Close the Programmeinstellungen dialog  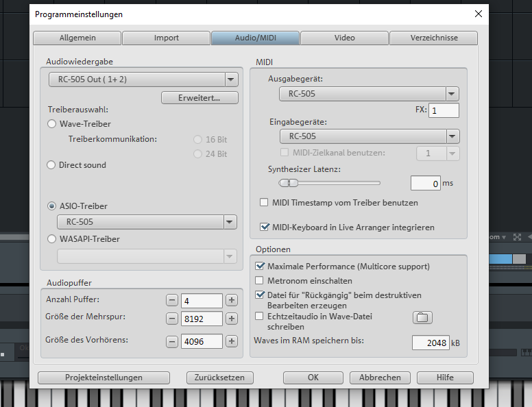[x=479, y=14]
